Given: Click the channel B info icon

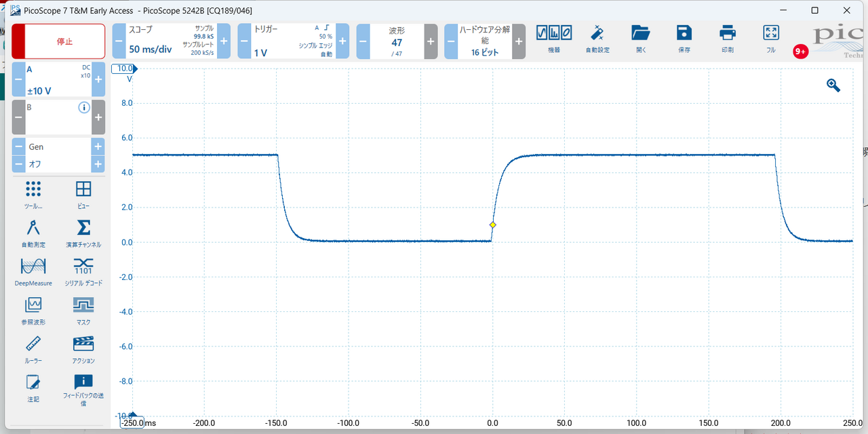Looking at the screenshot, I should [83, 108].
